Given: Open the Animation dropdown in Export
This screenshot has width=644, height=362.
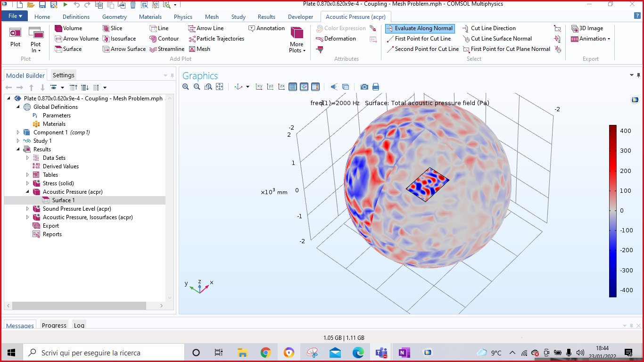Looking at the screenshot, I should point(591,39).
